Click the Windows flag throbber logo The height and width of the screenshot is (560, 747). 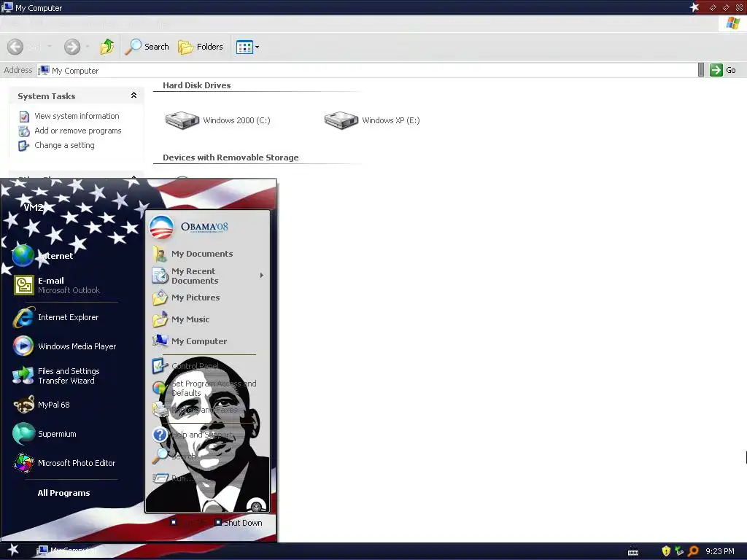tap(732, 23)
